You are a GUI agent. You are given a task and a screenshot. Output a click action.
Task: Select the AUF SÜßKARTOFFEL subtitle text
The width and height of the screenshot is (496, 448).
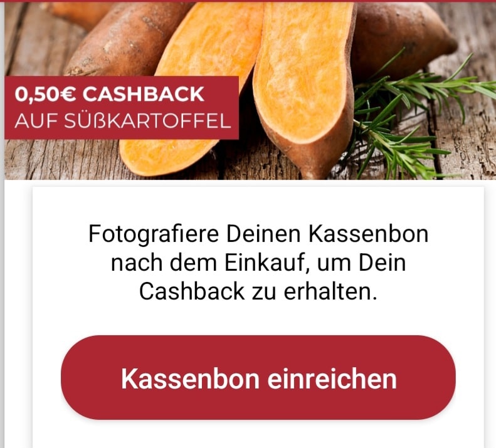(123, 121)
